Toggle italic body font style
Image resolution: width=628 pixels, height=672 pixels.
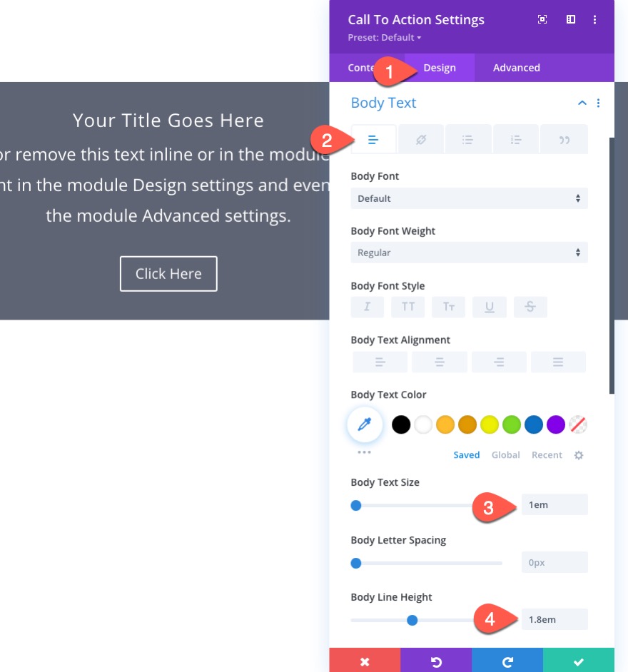367,307
